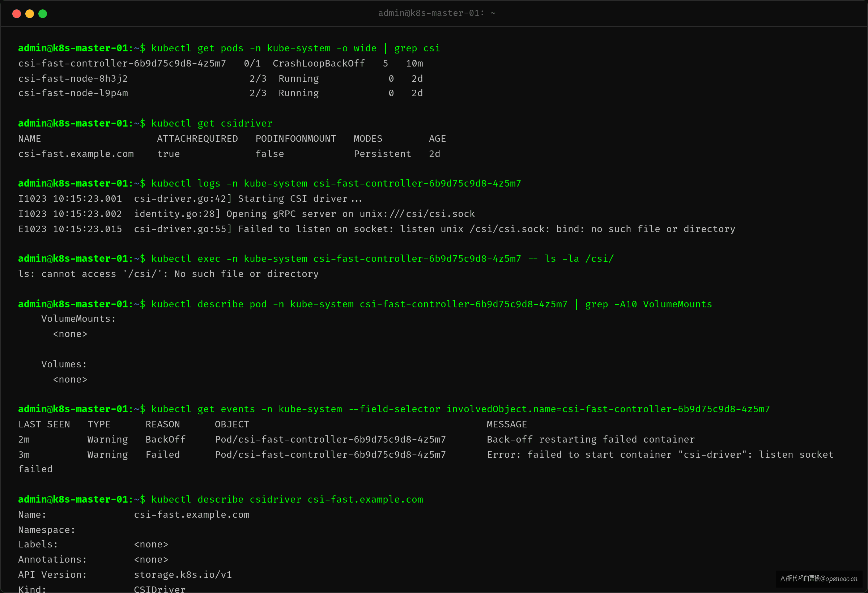Click the yellow minimize window button
Image resolution: width=868 pixels, height=593 pixels.
[x=30, y=14]
